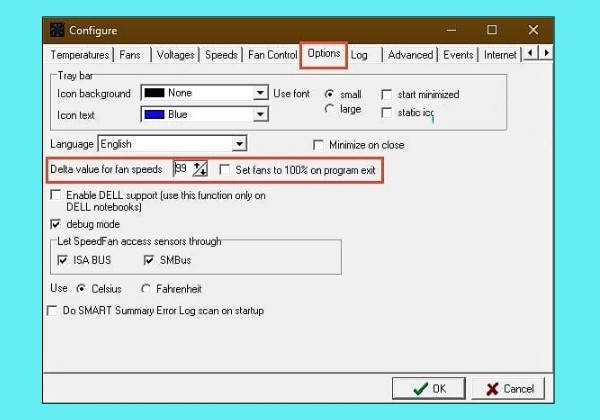Uncheck the debug mode checkbox
600x420 pixels.
(55, 224)
